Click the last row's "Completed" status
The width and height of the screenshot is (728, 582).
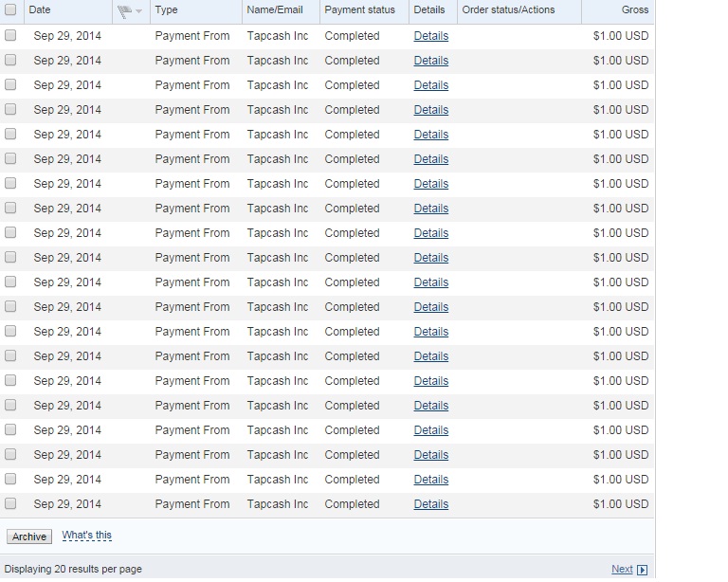coord(352,504)
